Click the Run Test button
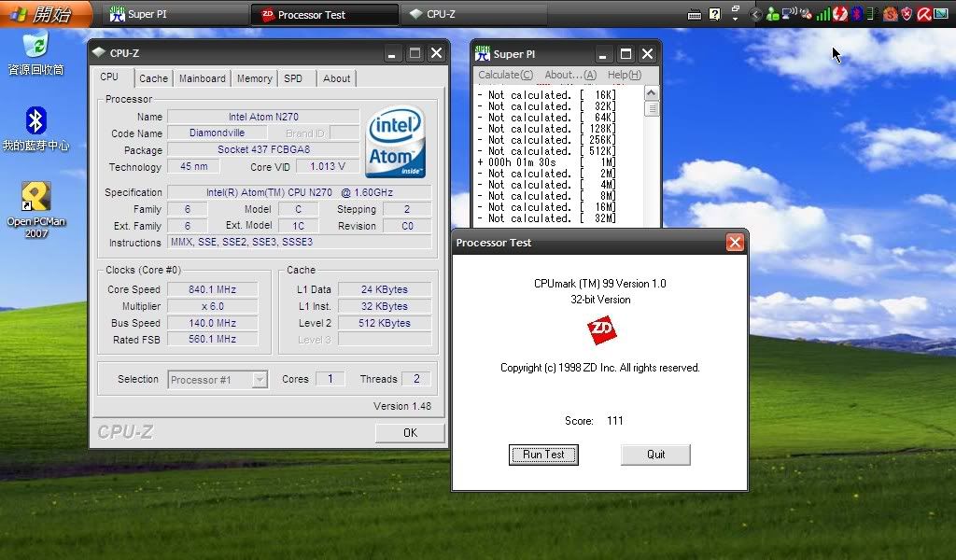Screen dimensions: 956x560 point(543,455)
